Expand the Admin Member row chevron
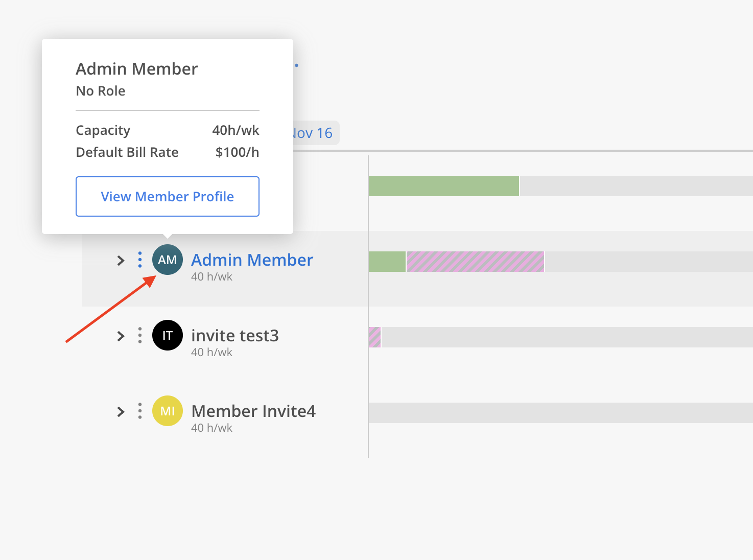753x560 pixels. tap(121, 261)
